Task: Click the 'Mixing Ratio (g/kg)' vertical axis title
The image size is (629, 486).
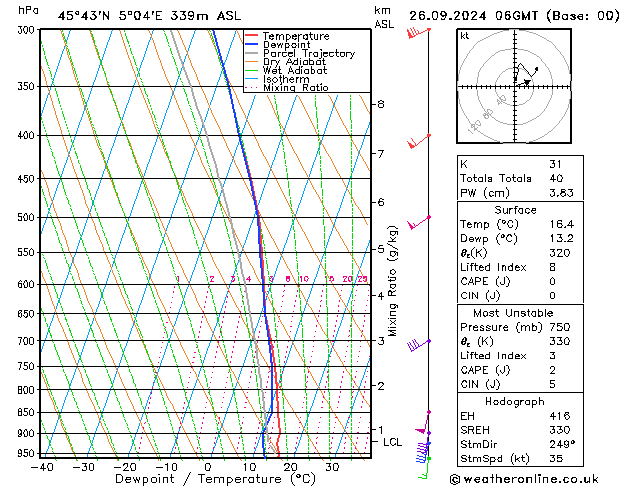Action: (x=393, y=281)
